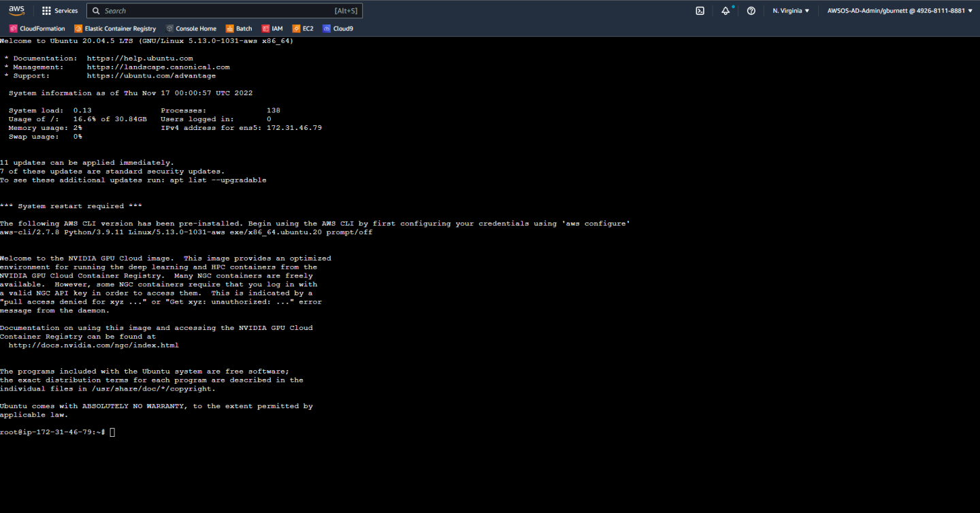Visit the NVIDIA NGC documentation URL
980x513 pixels.
click(x=93, y=345)
